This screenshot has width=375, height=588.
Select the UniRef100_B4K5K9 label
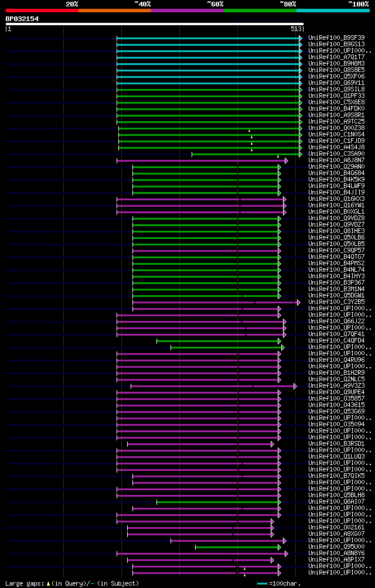click(336, 180)
